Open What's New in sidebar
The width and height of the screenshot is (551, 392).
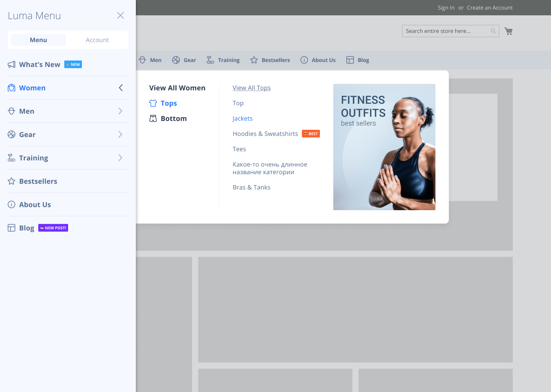(40, 64)
